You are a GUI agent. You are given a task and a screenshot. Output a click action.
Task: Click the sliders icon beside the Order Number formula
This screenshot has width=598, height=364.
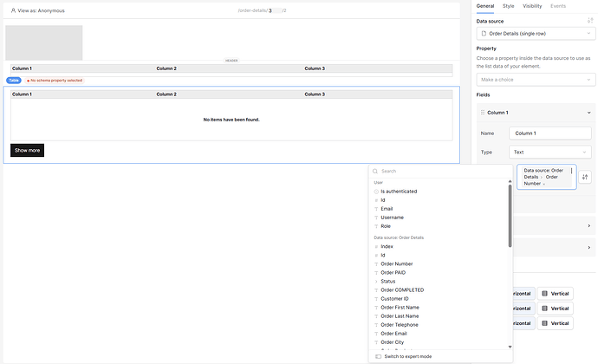pyautogui.click(x=585, y=177)
